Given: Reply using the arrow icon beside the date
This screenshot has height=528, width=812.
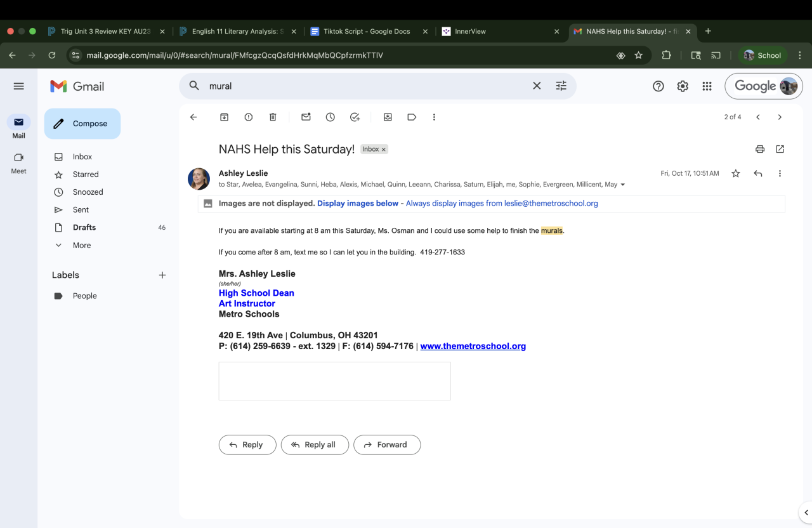Looking at the screenshot, I should pyautogui.click(x=757, y=173).
